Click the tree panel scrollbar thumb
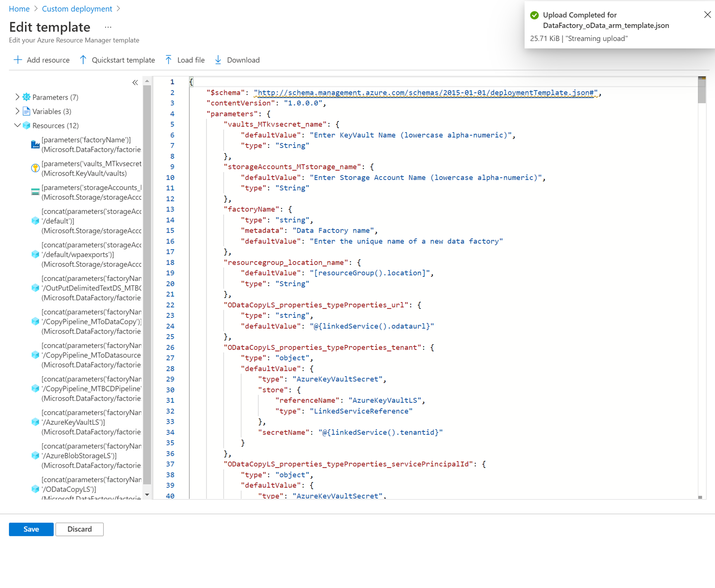 pyautogui.click(x=147, y=284)
